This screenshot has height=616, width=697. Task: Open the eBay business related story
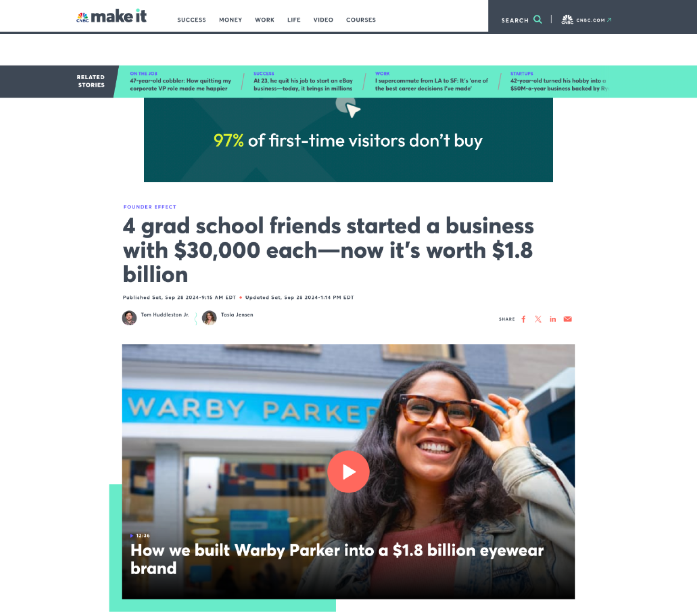pos(303,85)
